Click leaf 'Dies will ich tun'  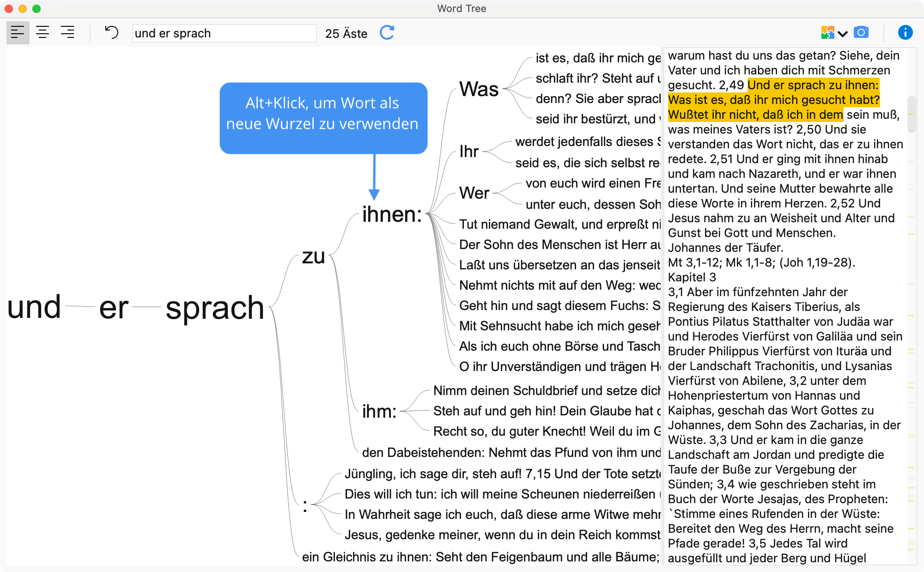point(503,494)
